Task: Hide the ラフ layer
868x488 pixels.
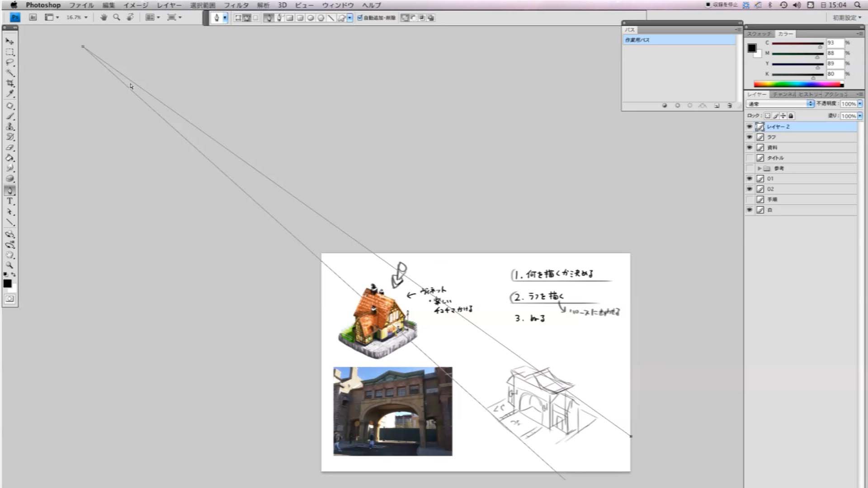Action: coord(750,137)
